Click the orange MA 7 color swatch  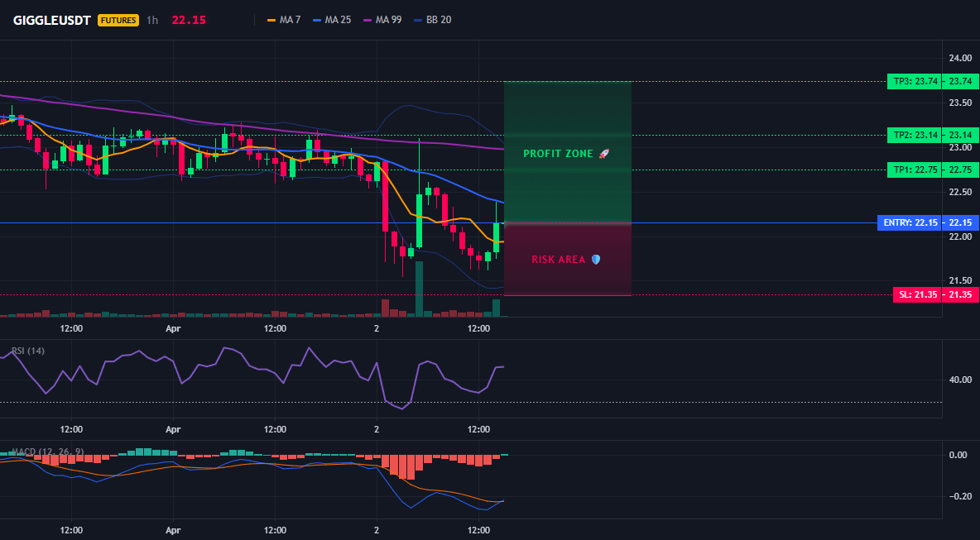tap(271, 20)
